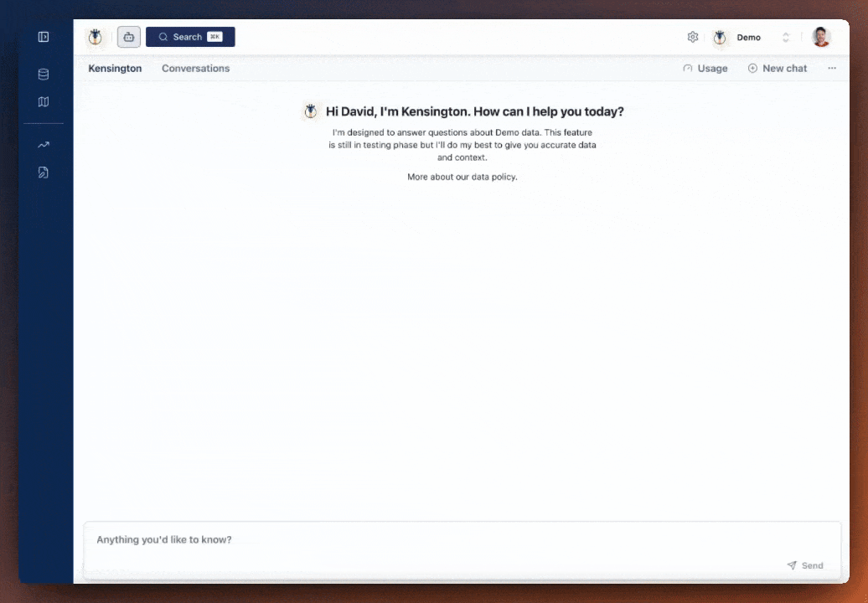
Task: Click the up-down chevron beside Demo
Action: (x=786, y=38)
